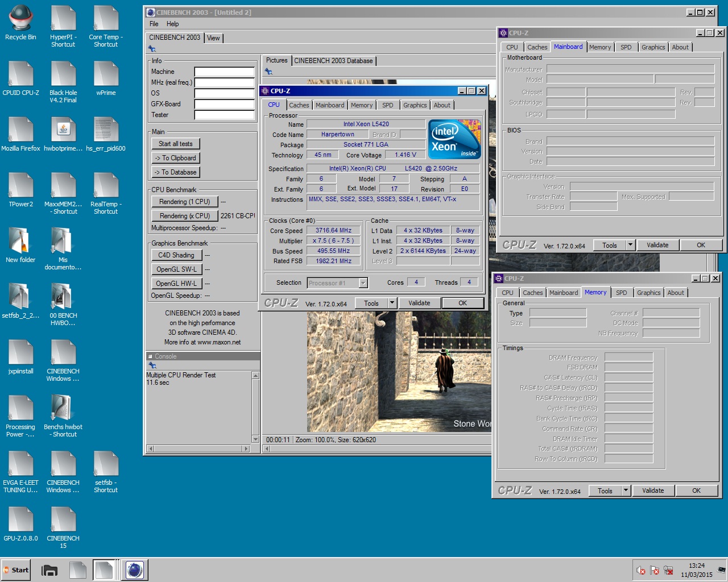Click the MHz (real freq.) input field
The width and height of the screenshot is (728, 582).
point(224,82)
